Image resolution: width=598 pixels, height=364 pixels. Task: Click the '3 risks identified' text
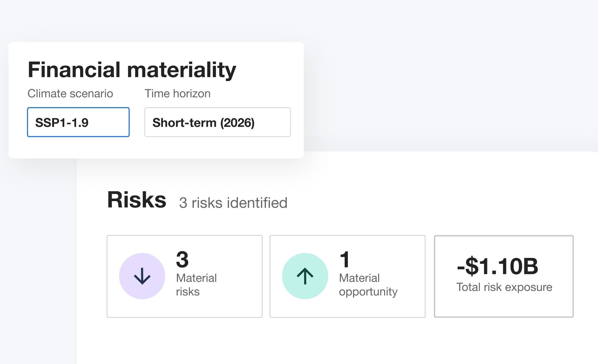point(233,203)
